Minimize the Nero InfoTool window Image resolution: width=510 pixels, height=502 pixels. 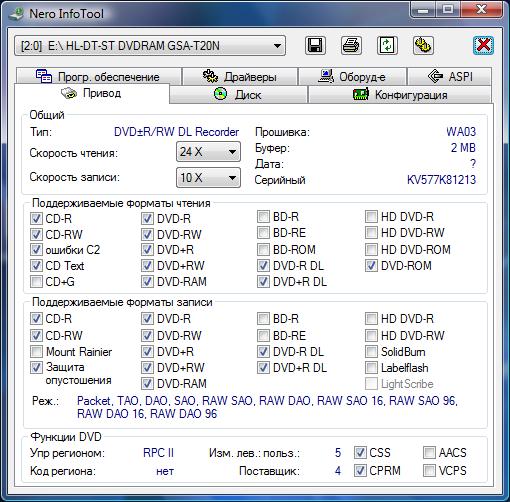click(423, 9)
